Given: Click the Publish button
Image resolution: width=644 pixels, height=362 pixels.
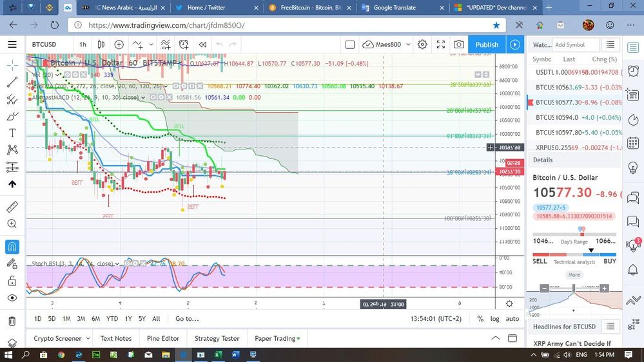Looking at the screenshot, I should [487, 44].
